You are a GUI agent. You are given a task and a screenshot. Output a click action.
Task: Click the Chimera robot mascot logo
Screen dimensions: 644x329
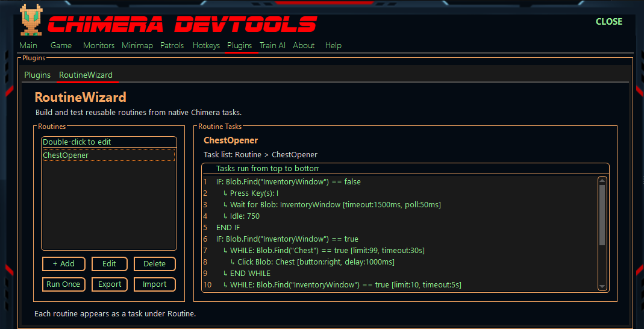(x=31, y=19)
